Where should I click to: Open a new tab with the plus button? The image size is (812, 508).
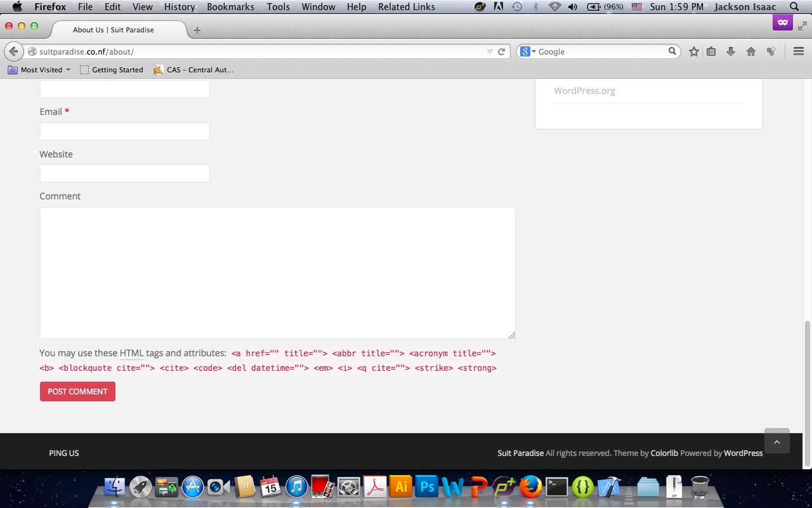pyautogui.click(x=197, y=30)
